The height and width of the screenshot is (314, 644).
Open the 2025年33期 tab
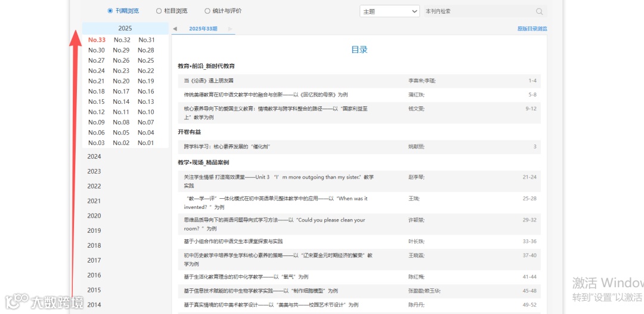[x=203, y=29]
